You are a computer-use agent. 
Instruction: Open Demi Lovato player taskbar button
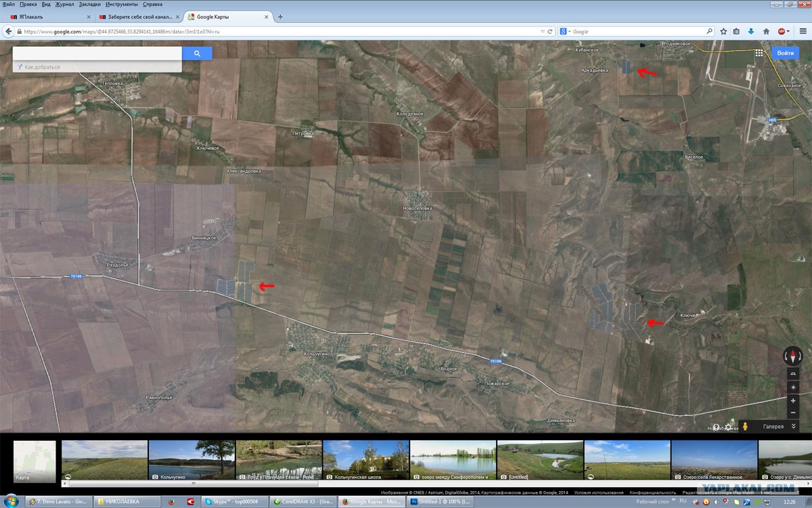coord(58,502)
